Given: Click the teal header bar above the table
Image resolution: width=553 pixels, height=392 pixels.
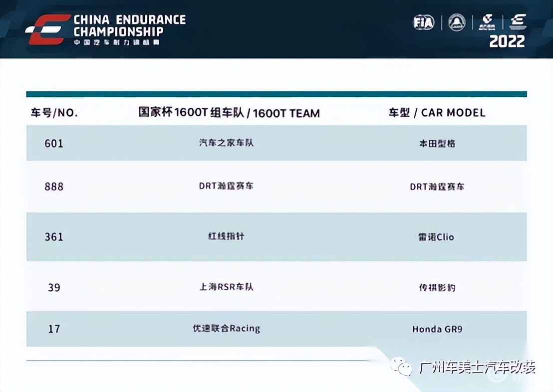Looking at the screenshot, I should tap(276, 93).
